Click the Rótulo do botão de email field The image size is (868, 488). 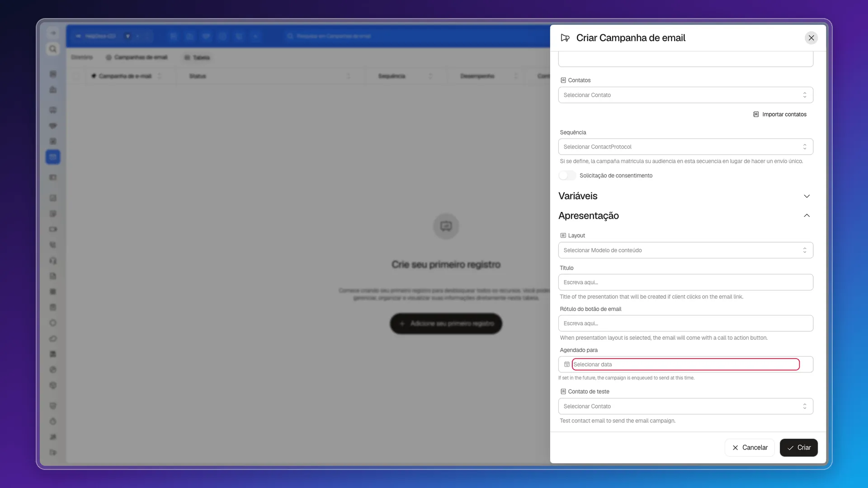click(685, 324)
